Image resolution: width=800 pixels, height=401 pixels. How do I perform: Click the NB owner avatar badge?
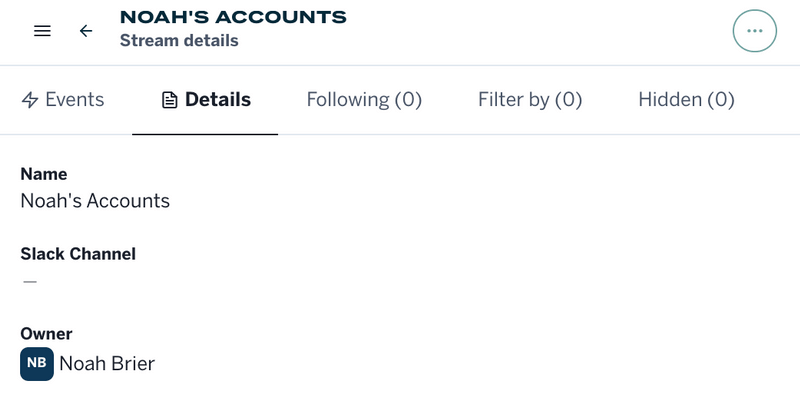[36, 364]
